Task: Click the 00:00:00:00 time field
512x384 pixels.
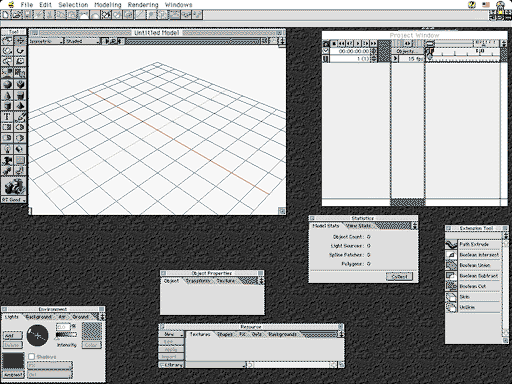Action: click(350, 51)
